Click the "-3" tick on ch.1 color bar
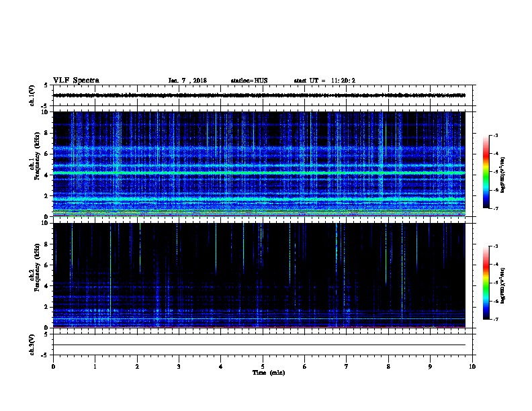 [495, 135]
